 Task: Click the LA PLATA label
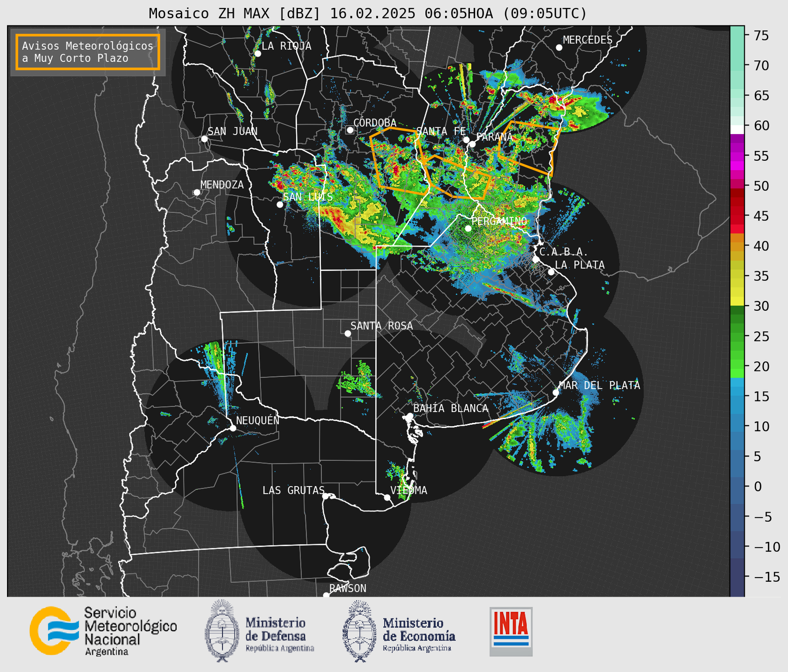pos(580,265)
